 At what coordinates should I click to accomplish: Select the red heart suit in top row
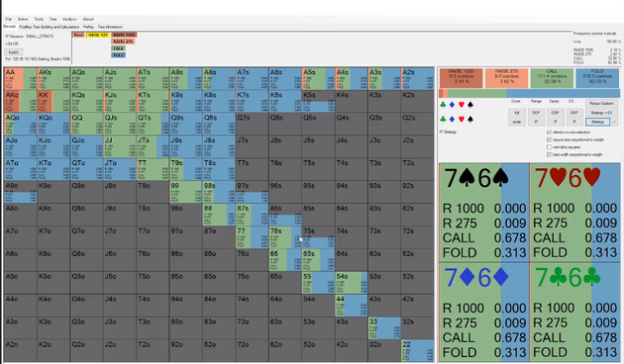tap(462, 105)
